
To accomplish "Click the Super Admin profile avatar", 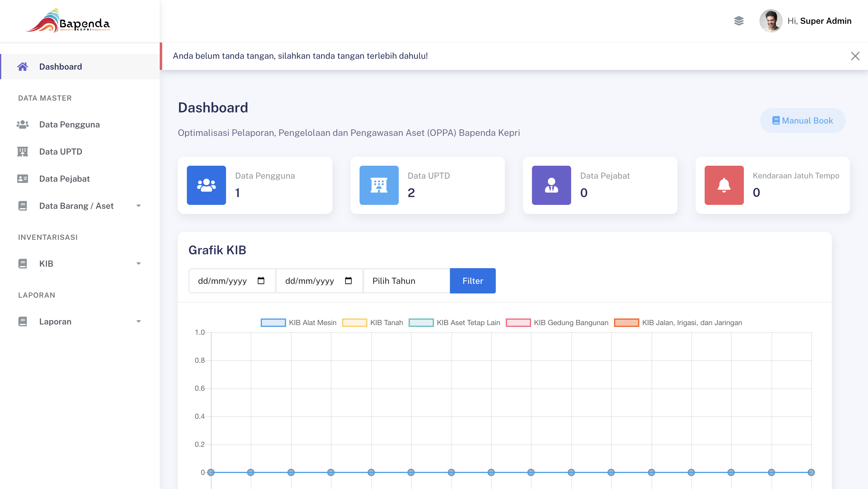I will [x=770, y=21].
